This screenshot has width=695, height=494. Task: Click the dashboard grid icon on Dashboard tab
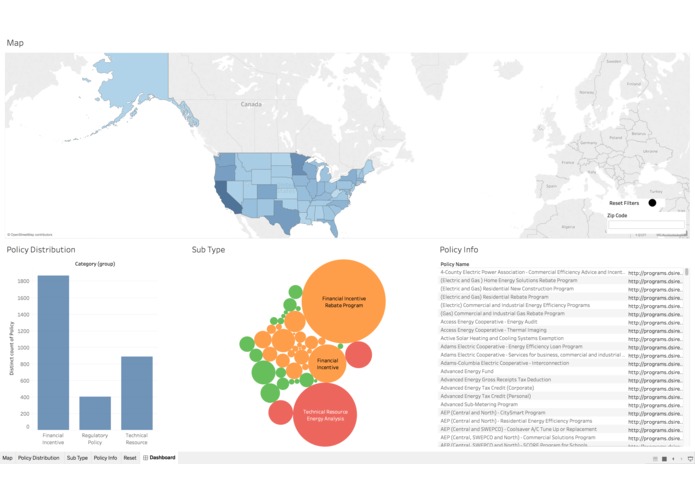click(x=145, y=458)
